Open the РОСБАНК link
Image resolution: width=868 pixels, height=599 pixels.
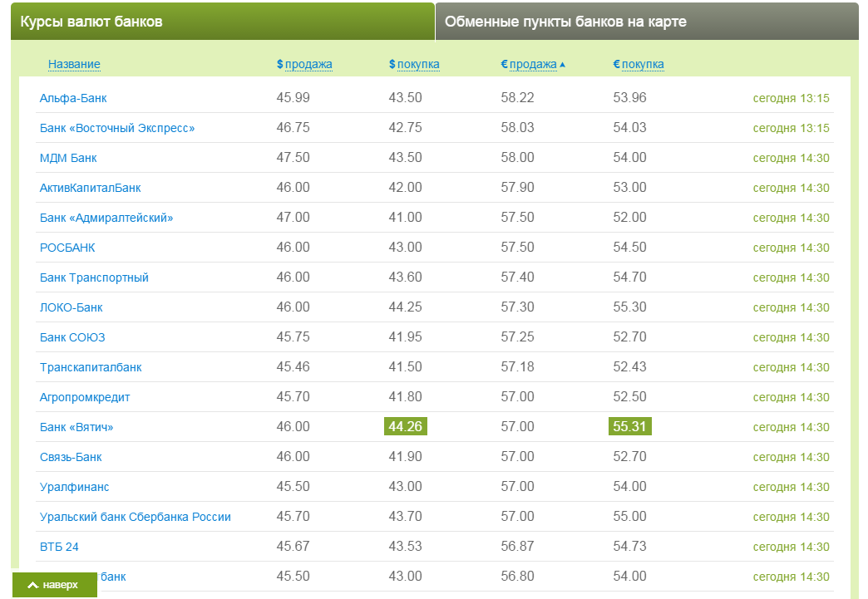click(x=67, y=248)
